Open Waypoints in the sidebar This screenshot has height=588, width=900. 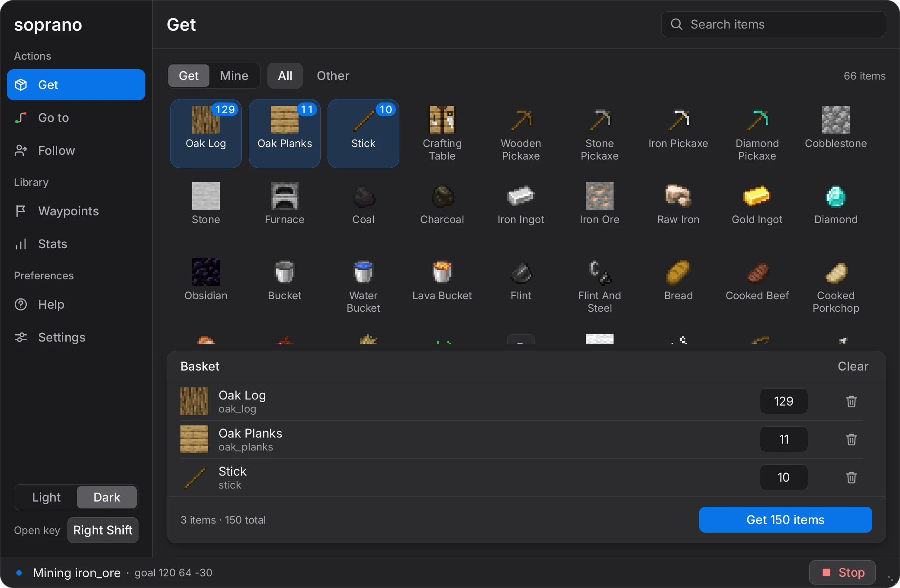[76, 211]
